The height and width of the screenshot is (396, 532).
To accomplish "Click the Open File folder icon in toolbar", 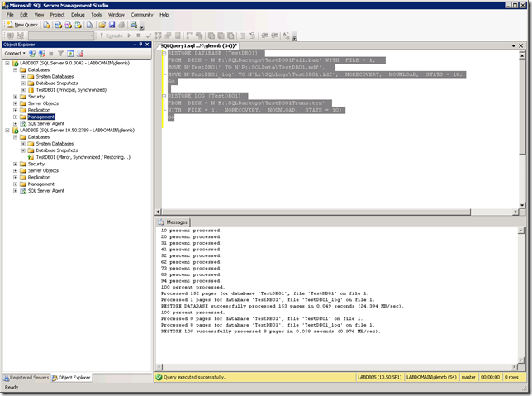I will (x=101, y=25).
